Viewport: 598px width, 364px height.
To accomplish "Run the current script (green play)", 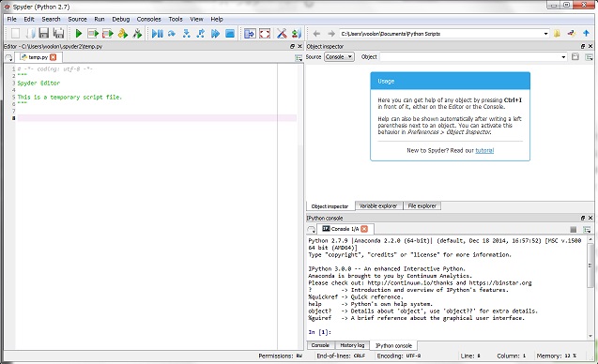I will click(x=79, y=34).
